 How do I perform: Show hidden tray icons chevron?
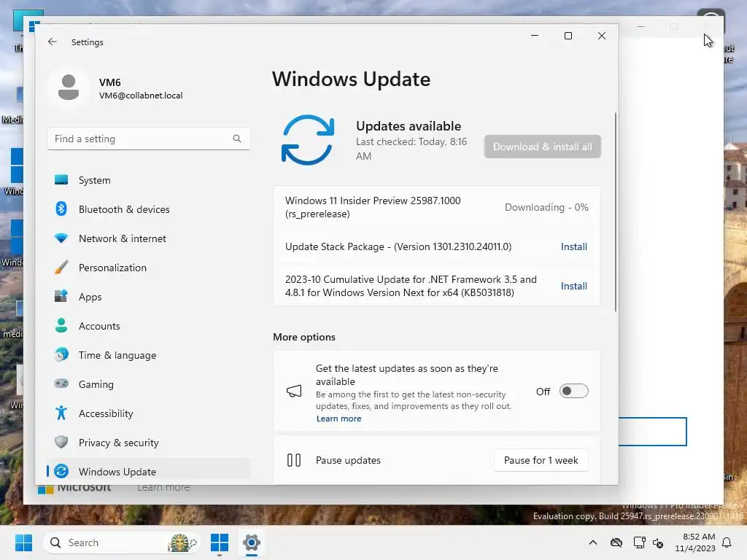592,542
